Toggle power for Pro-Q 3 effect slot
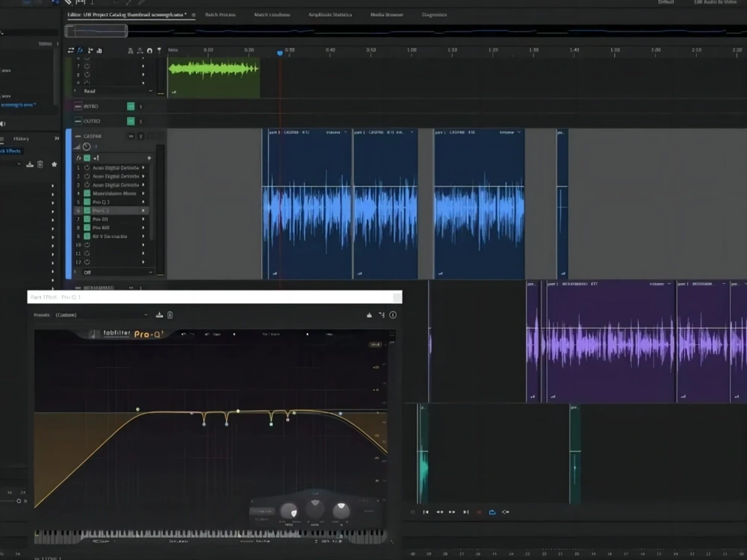 pos(87,202)
